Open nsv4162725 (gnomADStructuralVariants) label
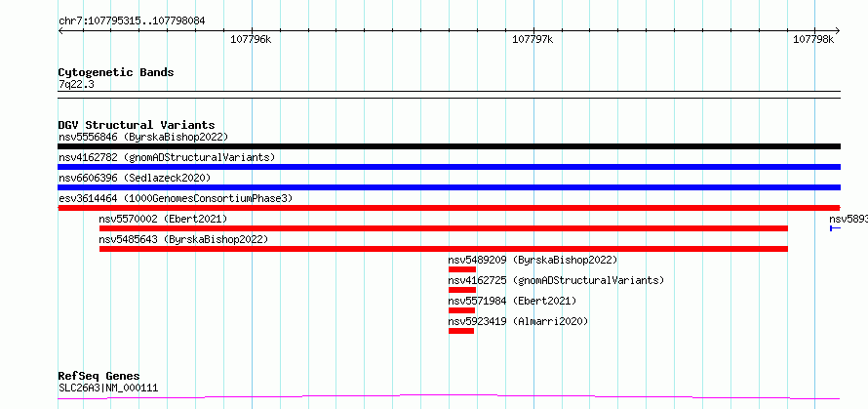 click(x=556, y=280)
